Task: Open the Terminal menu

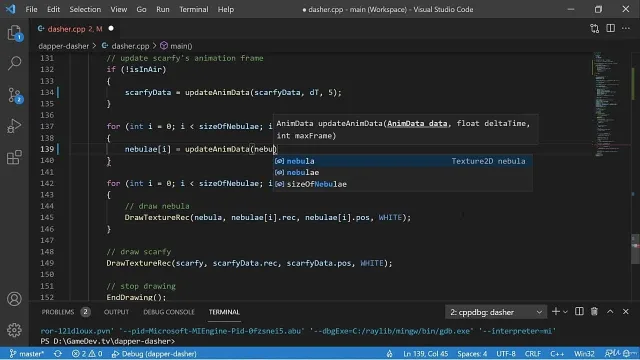Action: pos(193,9)
